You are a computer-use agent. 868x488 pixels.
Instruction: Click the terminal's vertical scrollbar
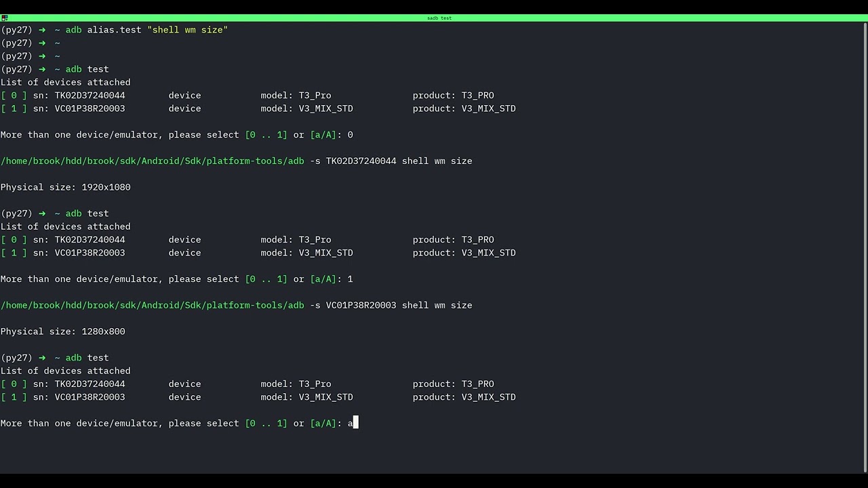click(865, 247)
